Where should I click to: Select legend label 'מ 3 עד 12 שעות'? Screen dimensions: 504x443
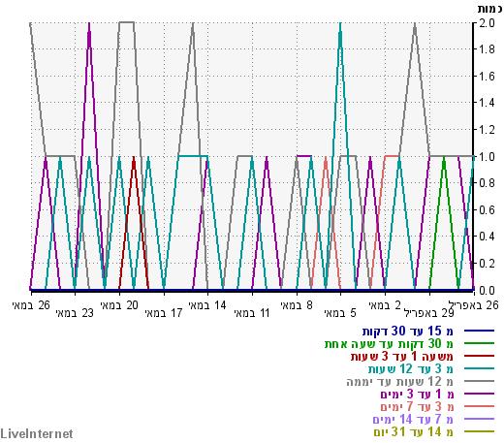click(411, 369)
